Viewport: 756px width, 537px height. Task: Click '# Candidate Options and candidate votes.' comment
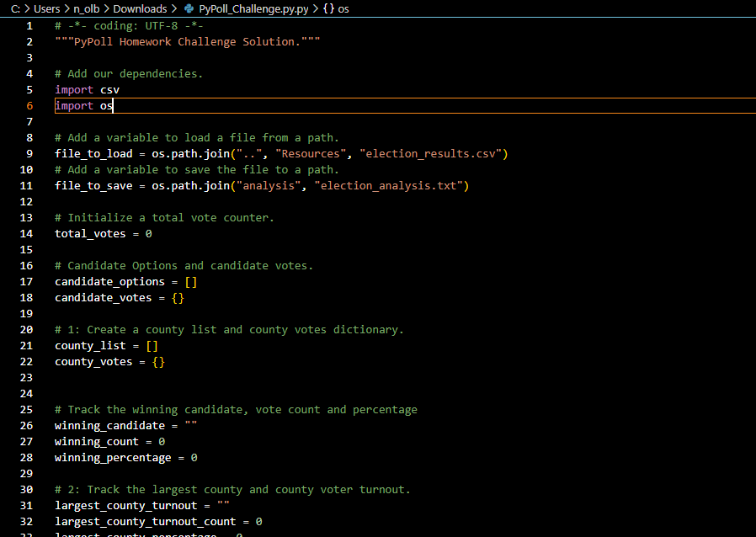(x=184, y=266)
